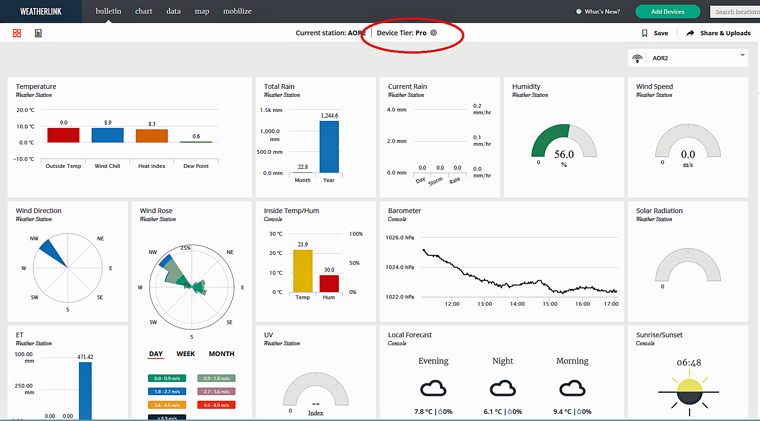Switch to the chart tab
The image size is (760, 421).
click(x=143, y=11)
